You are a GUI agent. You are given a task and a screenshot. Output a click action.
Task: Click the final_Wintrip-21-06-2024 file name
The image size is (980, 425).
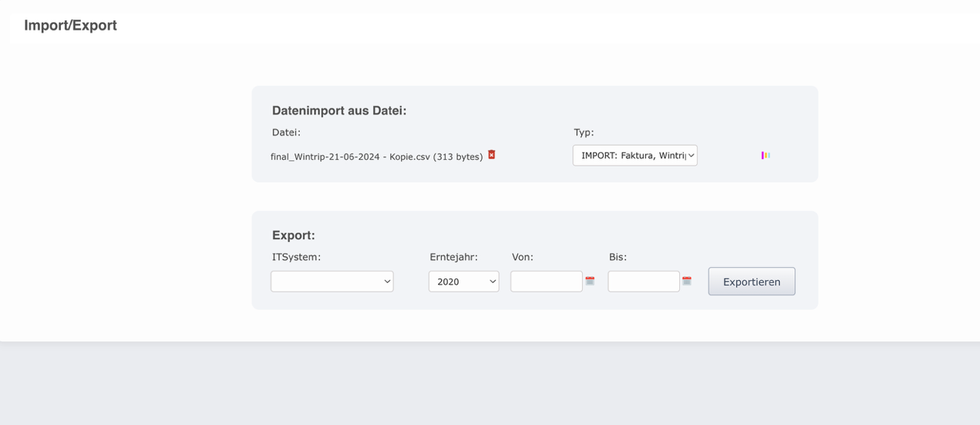point(376,157)
